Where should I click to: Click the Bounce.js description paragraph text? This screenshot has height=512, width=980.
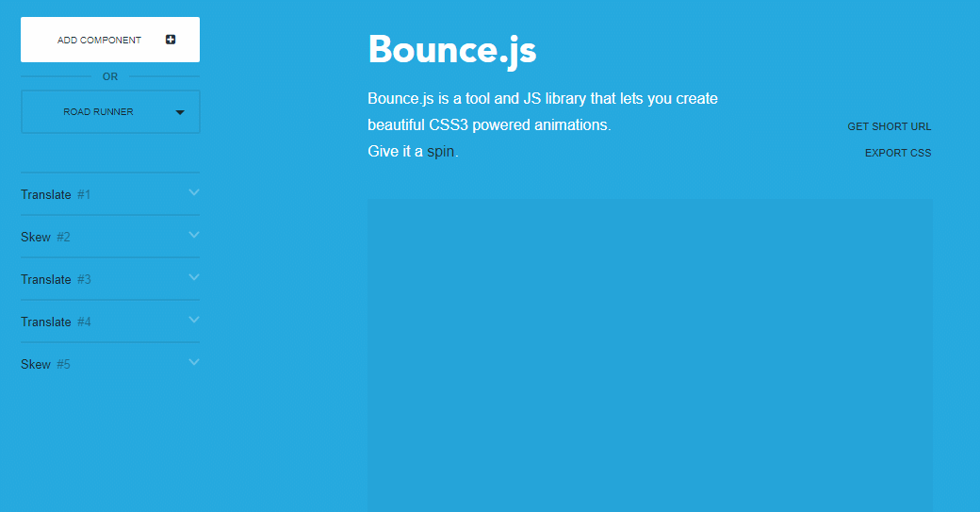click(x=542, y=99)
